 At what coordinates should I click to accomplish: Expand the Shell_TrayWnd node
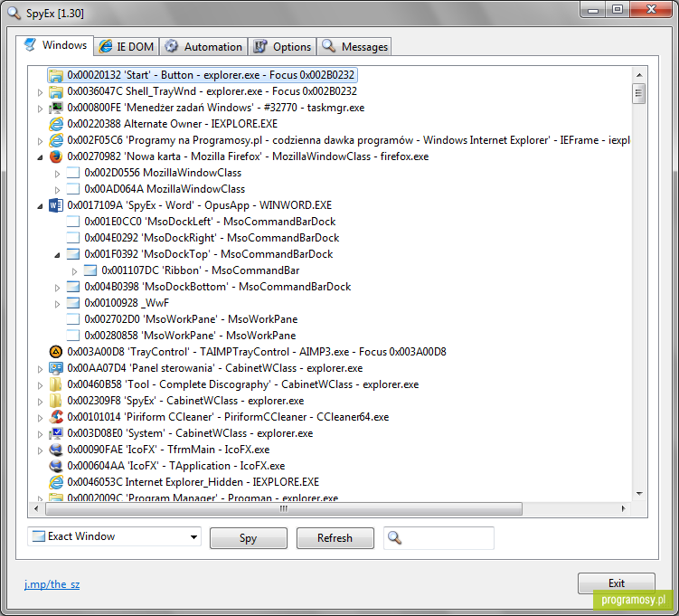40,92
